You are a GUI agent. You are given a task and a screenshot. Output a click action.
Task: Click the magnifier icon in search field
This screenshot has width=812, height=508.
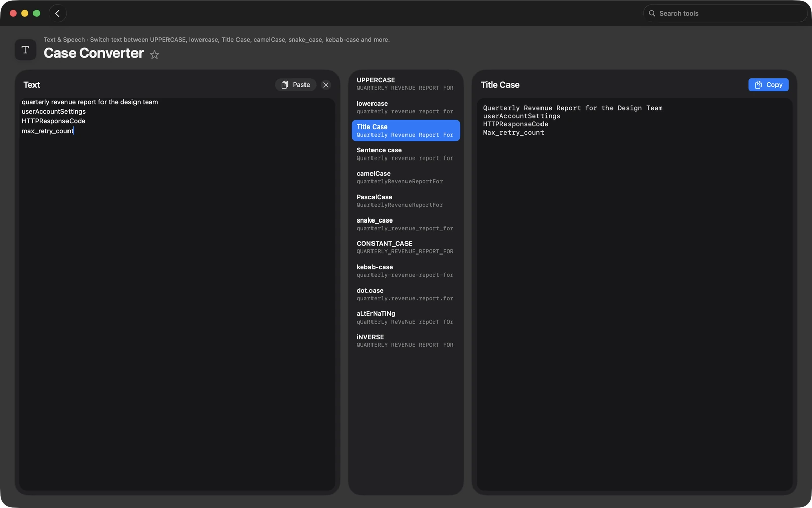[x=652, y=14]
